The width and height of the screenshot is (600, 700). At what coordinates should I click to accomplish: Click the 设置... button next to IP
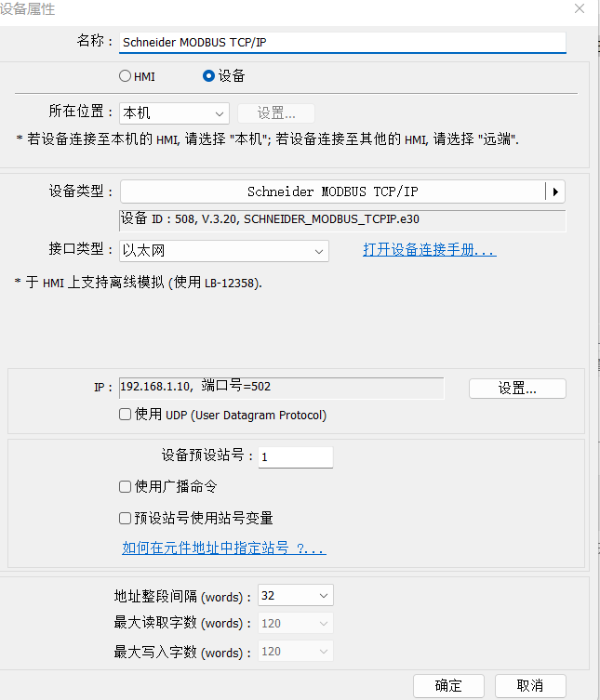pos(517,388)
